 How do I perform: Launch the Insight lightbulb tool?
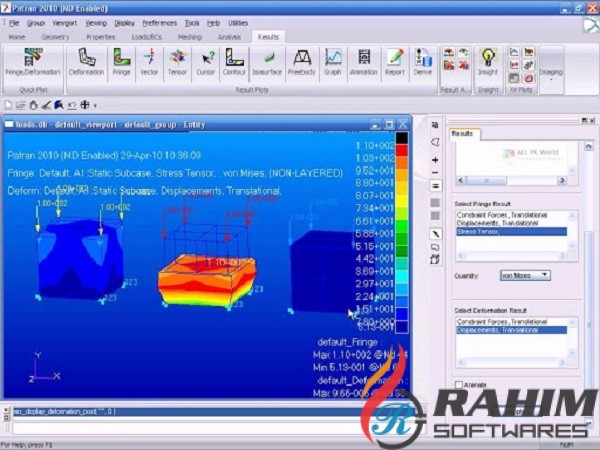(x=488, y=62)
